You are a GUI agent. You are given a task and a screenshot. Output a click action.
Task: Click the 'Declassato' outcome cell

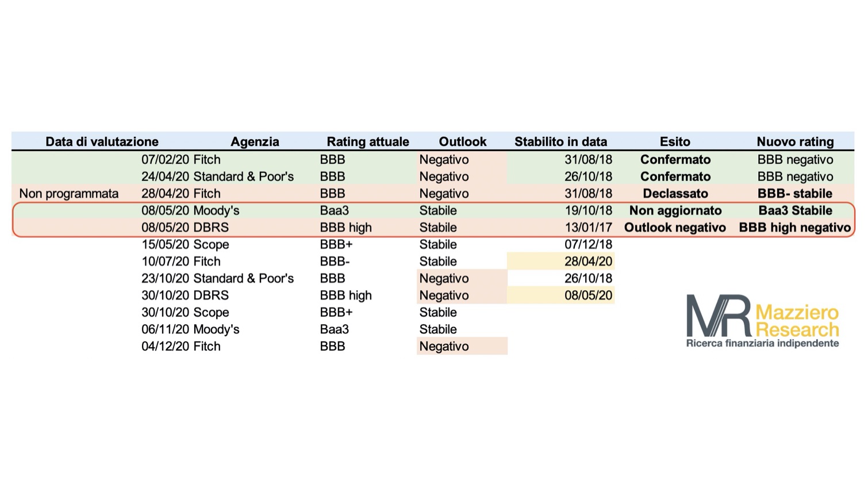click(675, 194)
